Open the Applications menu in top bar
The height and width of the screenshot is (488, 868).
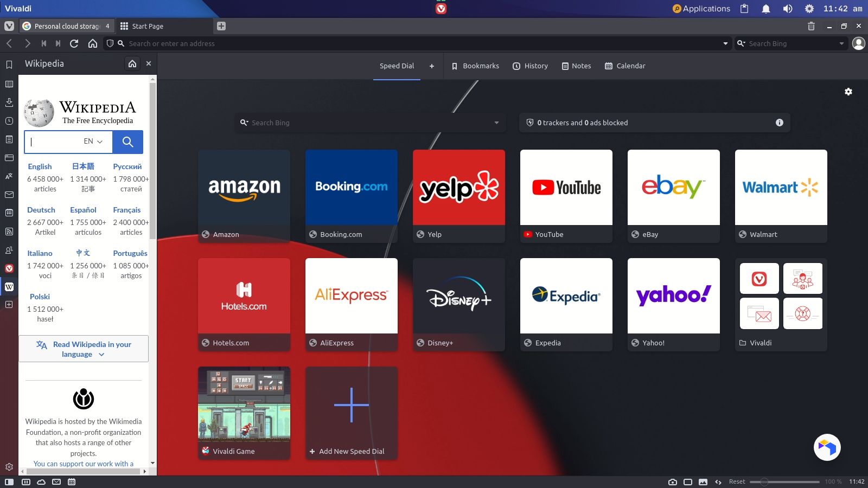701,9
